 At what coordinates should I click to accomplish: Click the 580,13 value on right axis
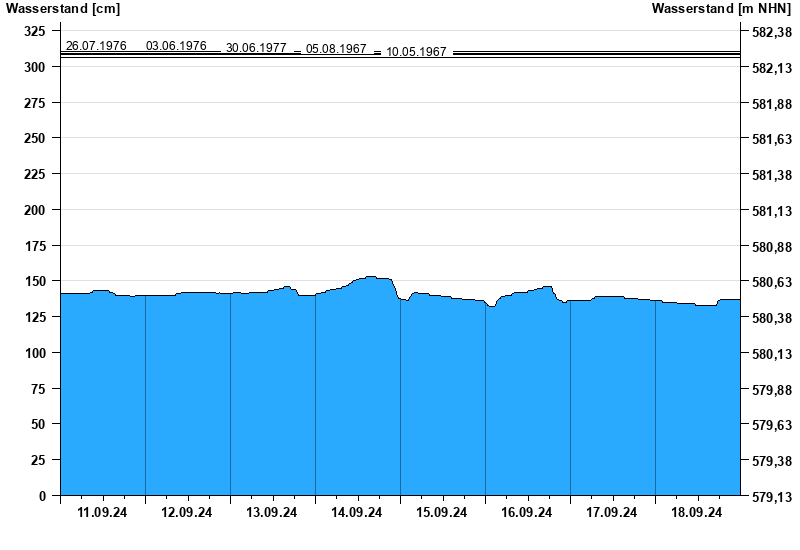[771, 354]
